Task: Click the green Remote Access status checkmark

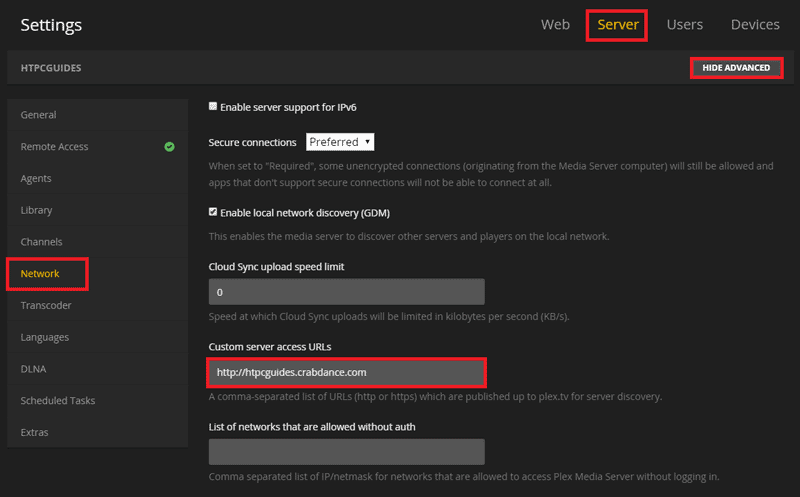Action: pyautogui.click(x=169, y=147)
